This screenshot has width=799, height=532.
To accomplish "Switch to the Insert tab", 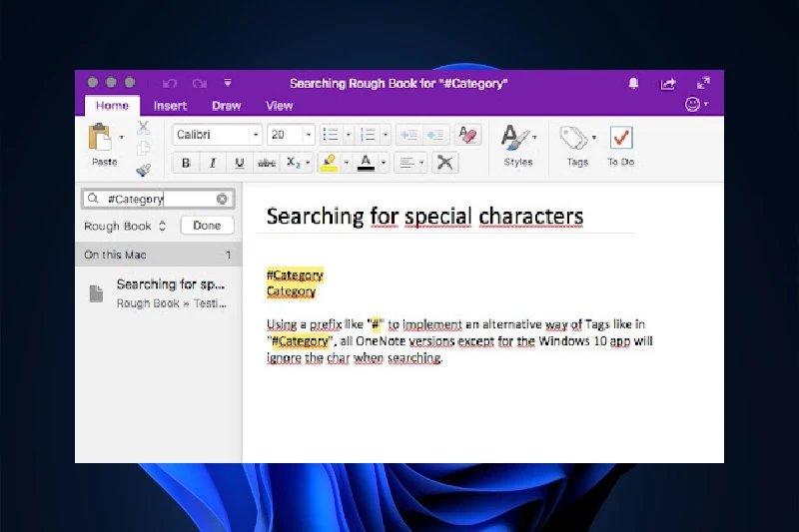I will 170,106.
